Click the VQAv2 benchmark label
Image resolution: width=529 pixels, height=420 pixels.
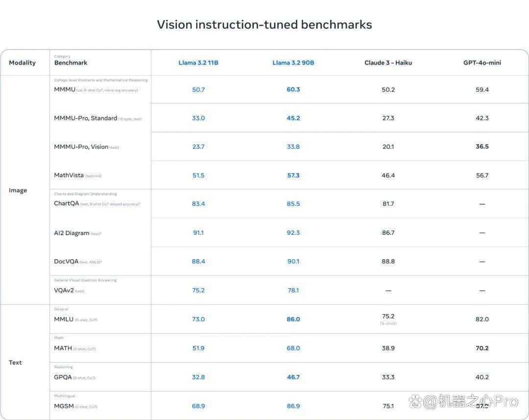[64, 290]
